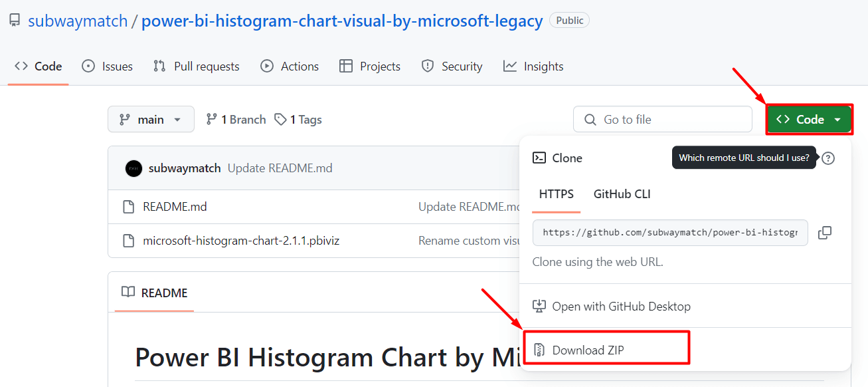
Task: Switch to the Code tab
Action: pos(39,66)
